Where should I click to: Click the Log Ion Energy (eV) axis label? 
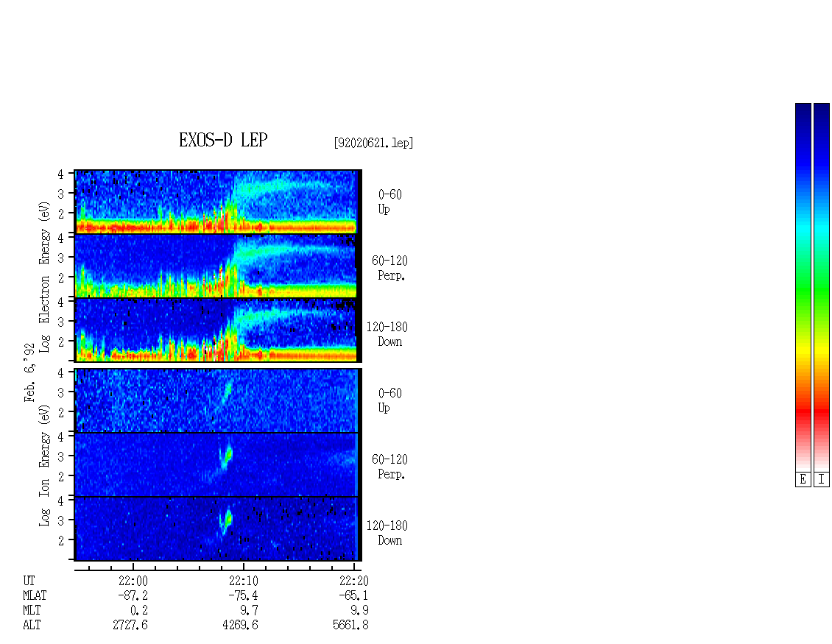tap(44, 466)
